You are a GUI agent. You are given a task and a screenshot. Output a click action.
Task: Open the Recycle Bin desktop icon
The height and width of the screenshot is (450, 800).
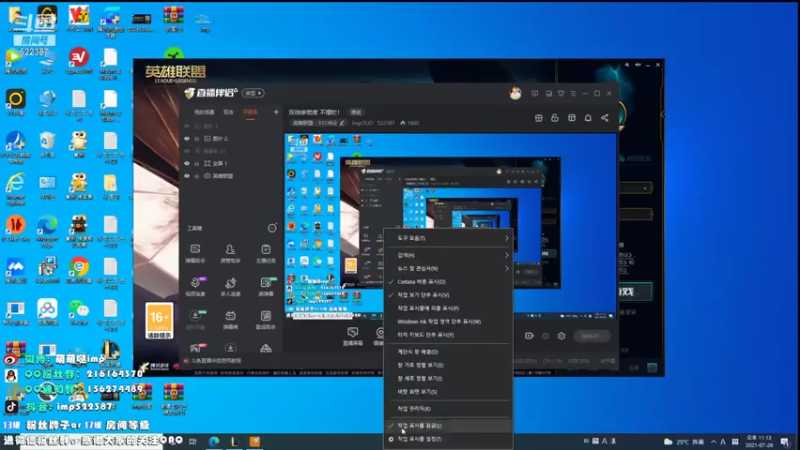click(x=47, y=145)
